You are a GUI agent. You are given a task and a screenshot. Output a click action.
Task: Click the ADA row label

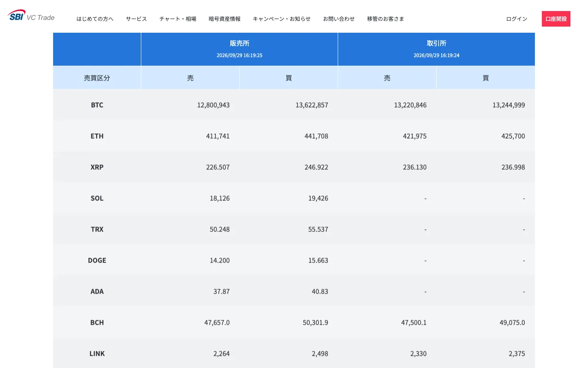[x=97, y=292]
